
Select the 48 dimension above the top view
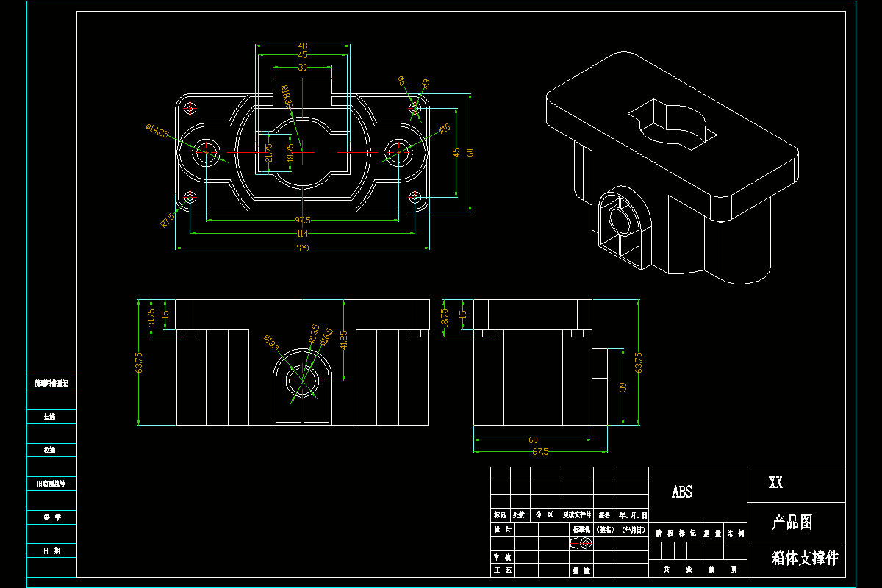pos(303,45)
